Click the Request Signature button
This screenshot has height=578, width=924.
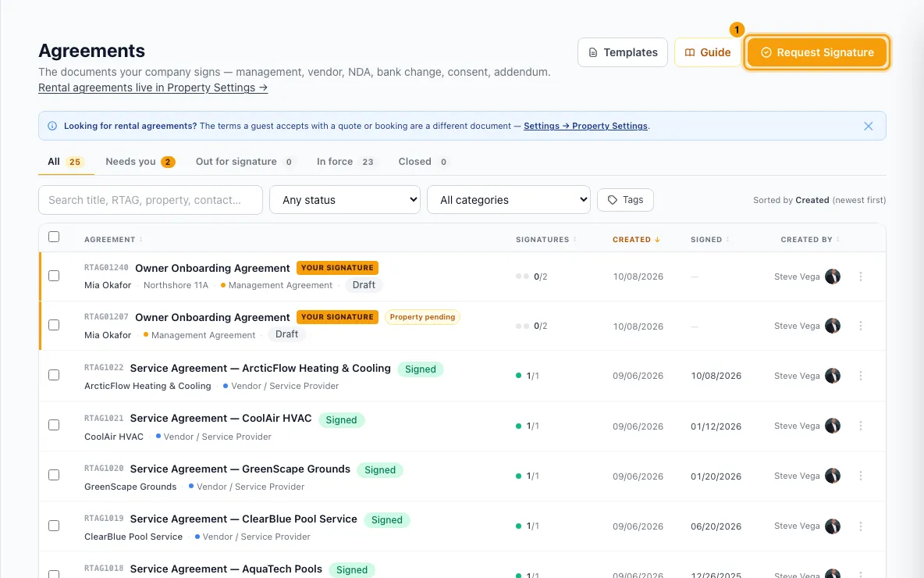point(817,52)
